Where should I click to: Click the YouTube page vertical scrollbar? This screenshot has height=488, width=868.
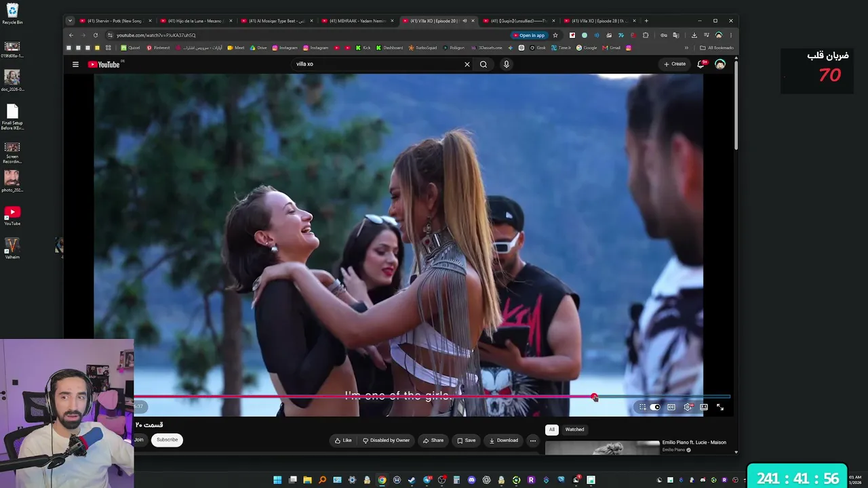point(736,105)
